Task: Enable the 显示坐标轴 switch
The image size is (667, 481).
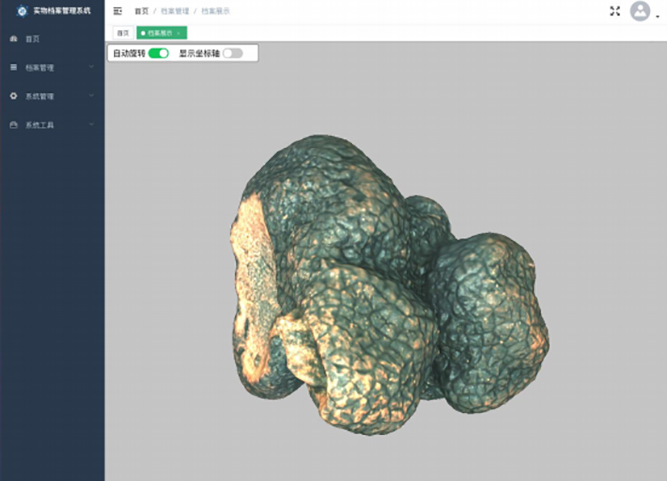Action: coord(232,53)
